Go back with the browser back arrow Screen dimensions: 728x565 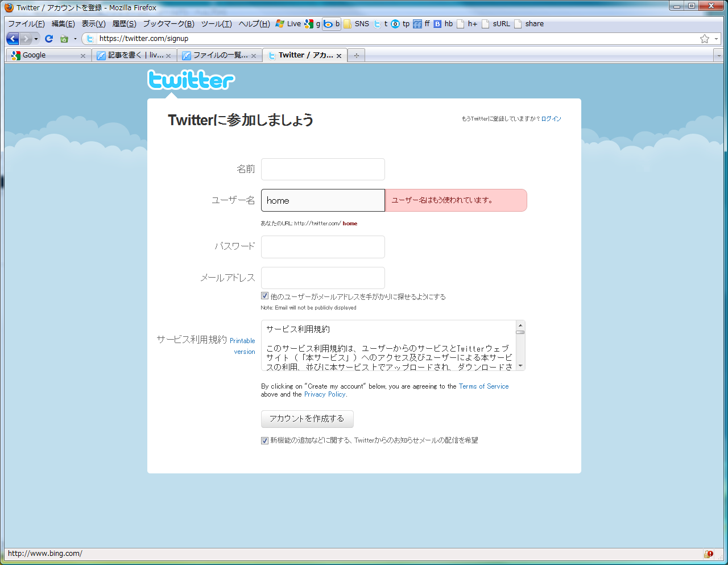click(x=13, y=39)
